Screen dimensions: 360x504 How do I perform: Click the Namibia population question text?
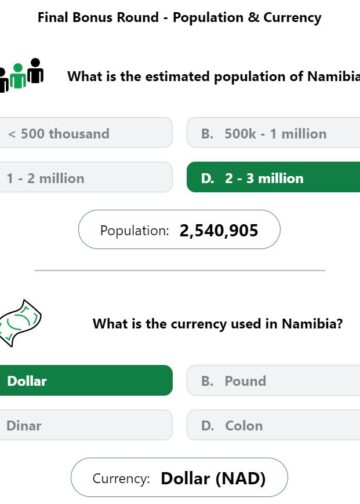click(214, 76)
